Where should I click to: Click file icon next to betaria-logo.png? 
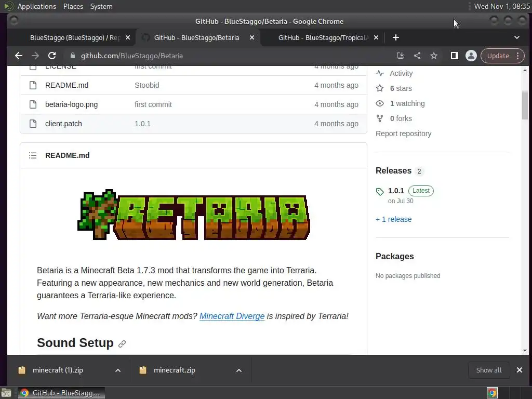(x=33, y=104)
